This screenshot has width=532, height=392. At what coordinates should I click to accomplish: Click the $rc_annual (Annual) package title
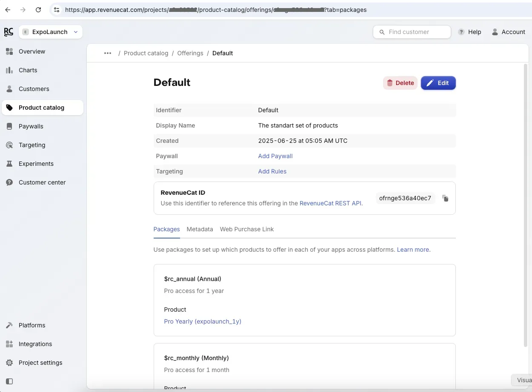pos(193,279)
